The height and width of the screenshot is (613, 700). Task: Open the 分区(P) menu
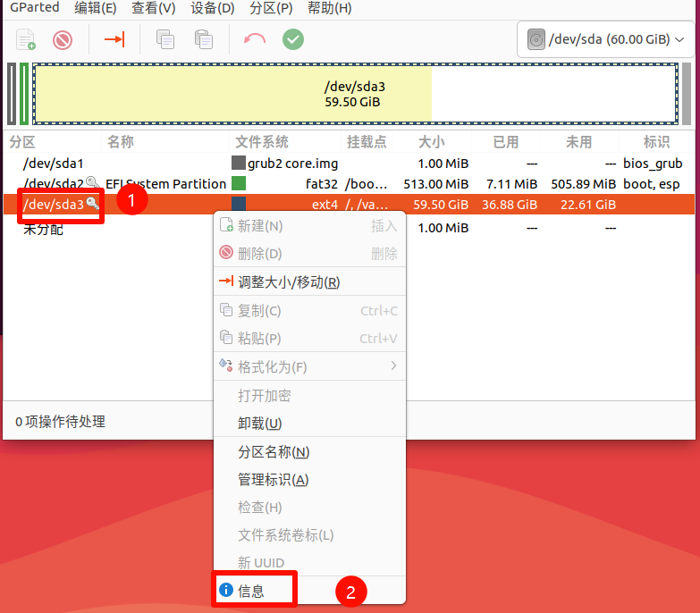(271, 7)
